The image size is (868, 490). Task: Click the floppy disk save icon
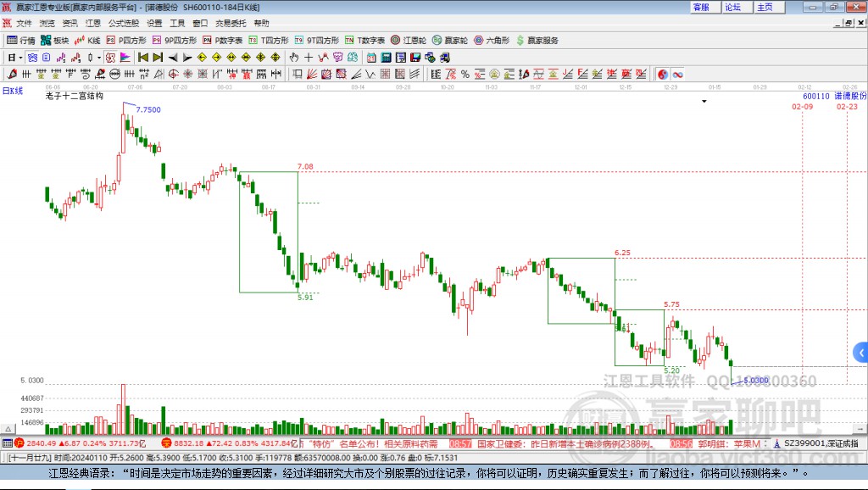[x=415, y=57]
